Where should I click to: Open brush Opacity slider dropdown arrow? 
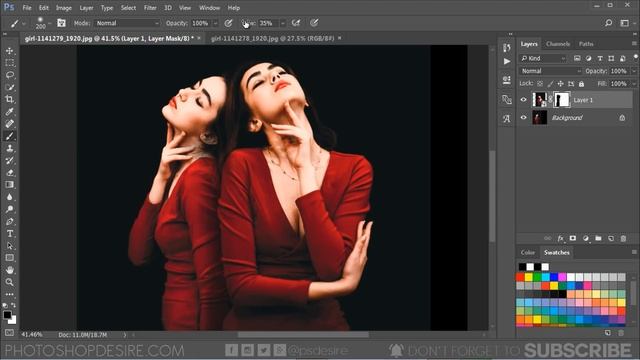coord(216,23)
